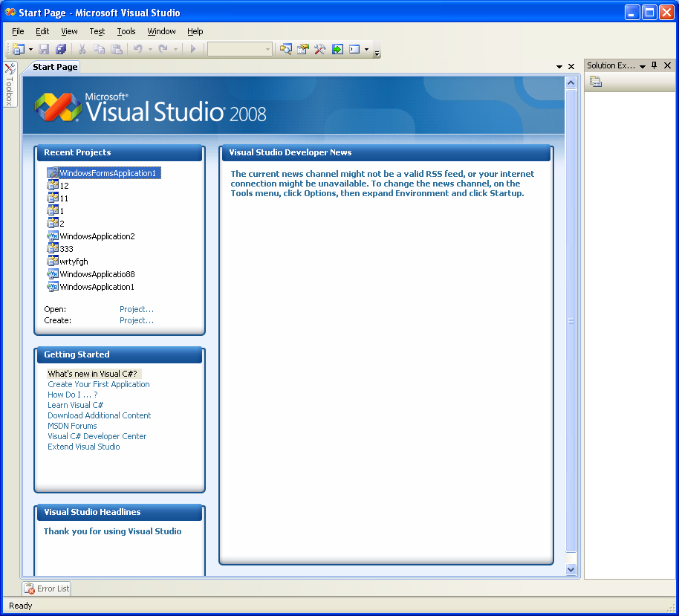Open the Solution Explorer window position dropdown
Screen dimensions: 679x616
643,66
